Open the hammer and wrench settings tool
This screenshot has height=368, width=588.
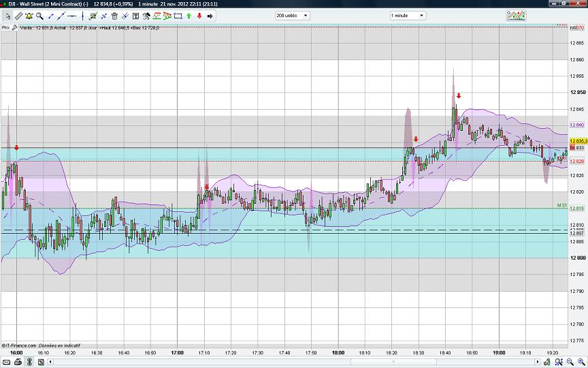tap(146, 16)
